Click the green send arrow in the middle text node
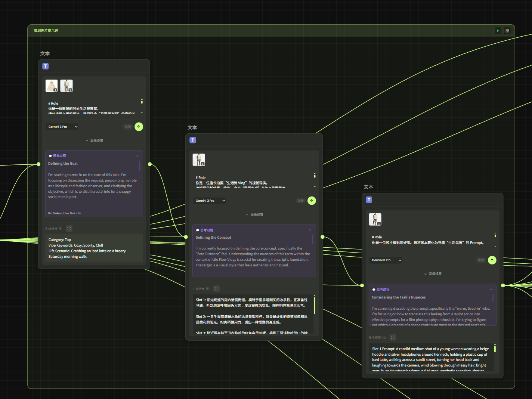Image resolution: width=532 pixels, height=399 pixels. (x=312, y=201)
